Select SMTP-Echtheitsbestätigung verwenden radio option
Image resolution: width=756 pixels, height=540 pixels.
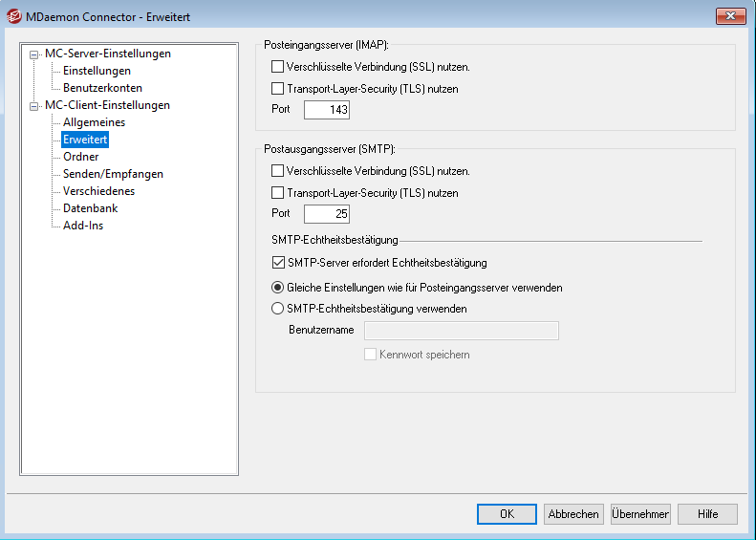278,309
